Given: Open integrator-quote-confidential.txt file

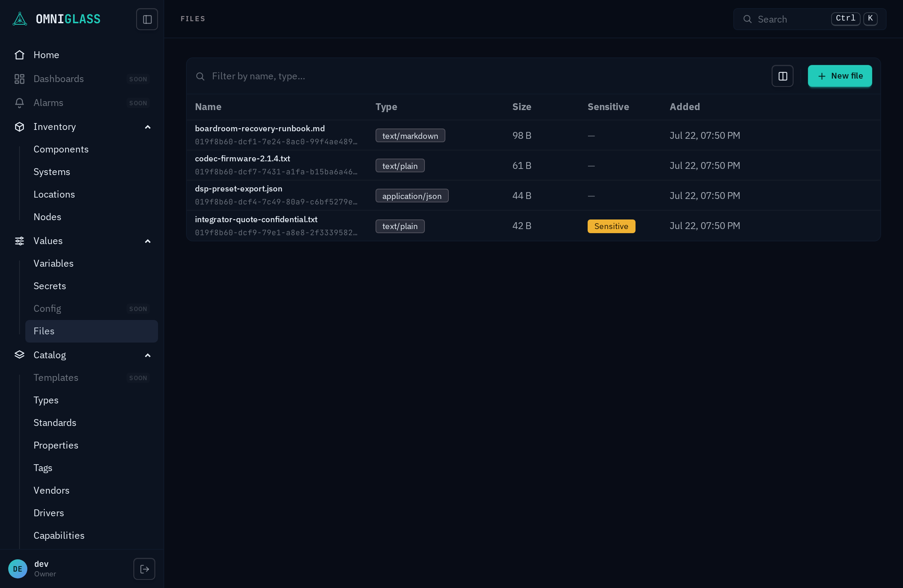Looking at the screenshot, I should (256, 219).
